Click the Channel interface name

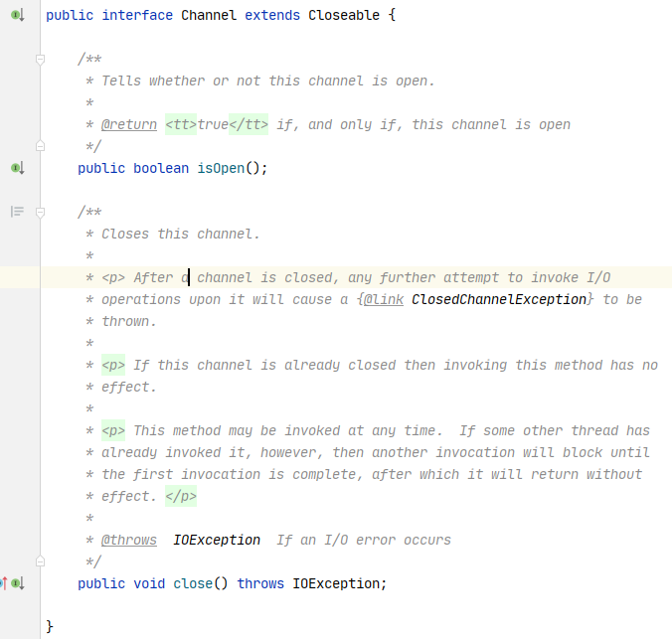coord(209,15)
